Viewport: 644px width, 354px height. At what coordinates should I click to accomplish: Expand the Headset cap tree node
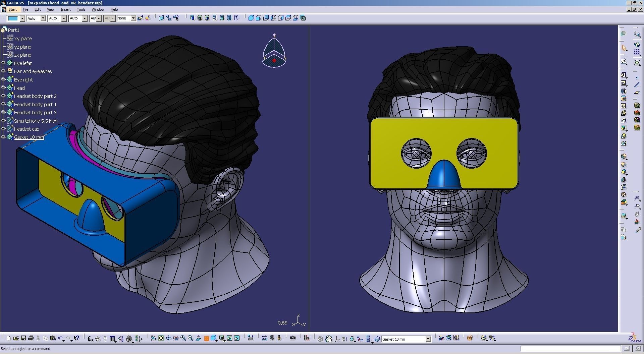[3, 128]
